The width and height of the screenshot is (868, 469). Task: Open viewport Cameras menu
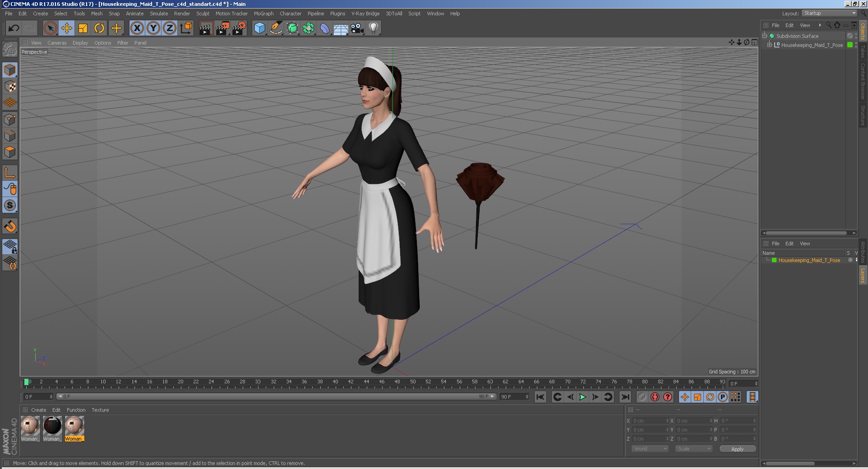pyautogui.click(x=57, y=43)
